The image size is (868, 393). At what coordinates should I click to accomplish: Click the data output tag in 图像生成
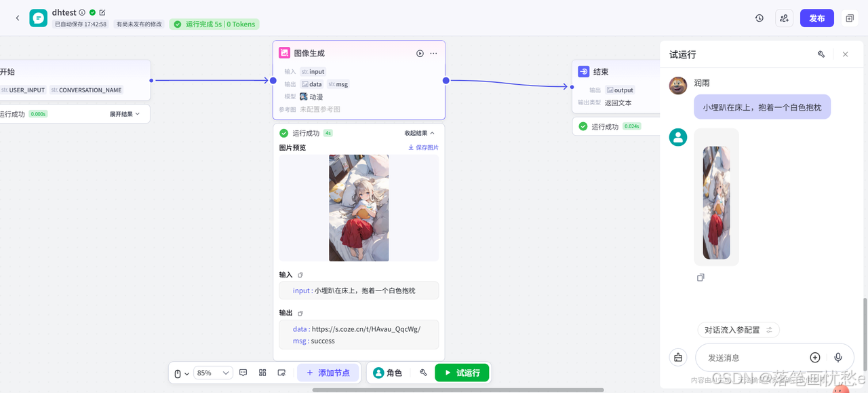pyautogui.click(x=312, y=84)
